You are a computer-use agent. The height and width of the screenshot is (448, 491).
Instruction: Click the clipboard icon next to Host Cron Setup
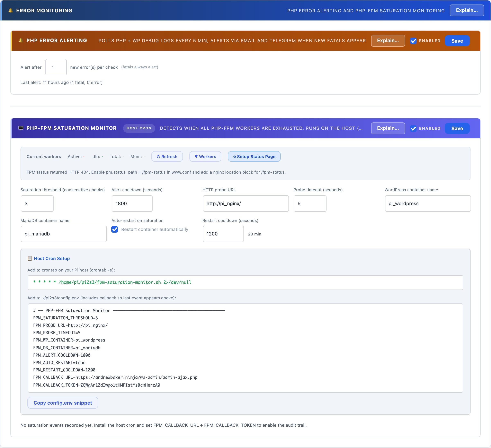pyautogui.click(x=30, y=258)
